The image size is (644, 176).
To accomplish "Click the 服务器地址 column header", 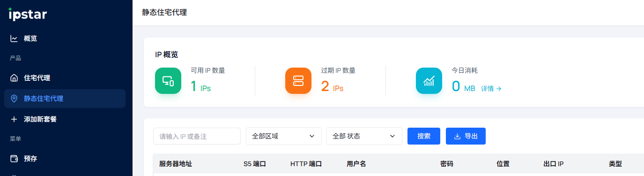I will [176, 164].
